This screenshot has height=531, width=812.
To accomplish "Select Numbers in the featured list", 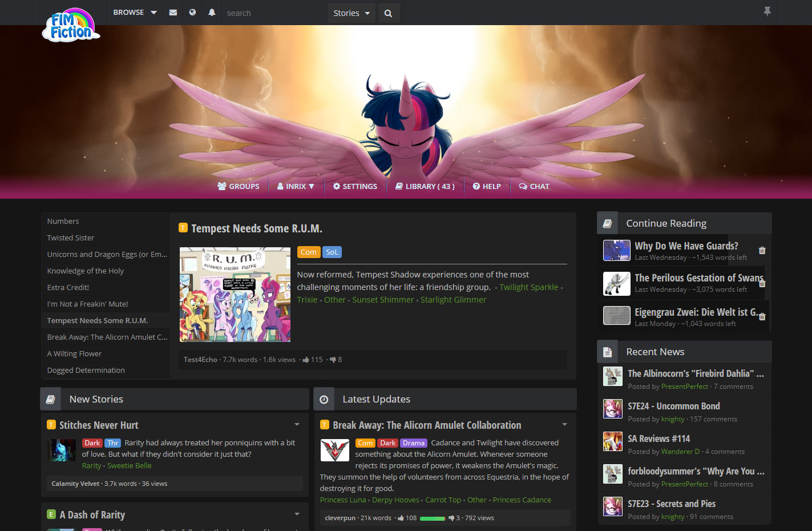I will (106, 221).
